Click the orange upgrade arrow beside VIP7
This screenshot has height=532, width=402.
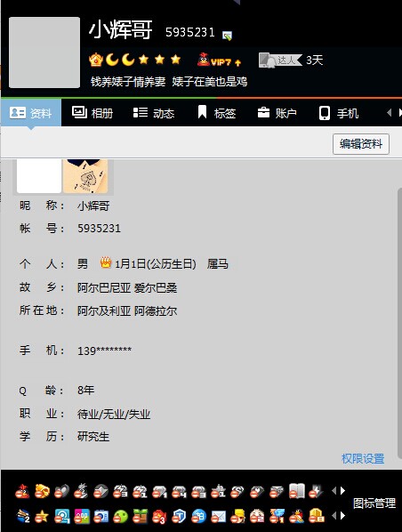click(237, 63)
